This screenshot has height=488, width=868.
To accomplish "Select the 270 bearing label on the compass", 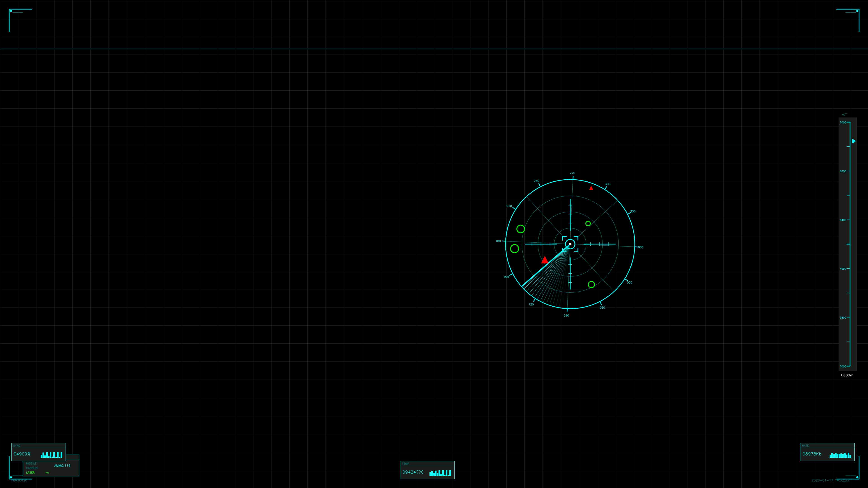I will (x=573, y=173).
